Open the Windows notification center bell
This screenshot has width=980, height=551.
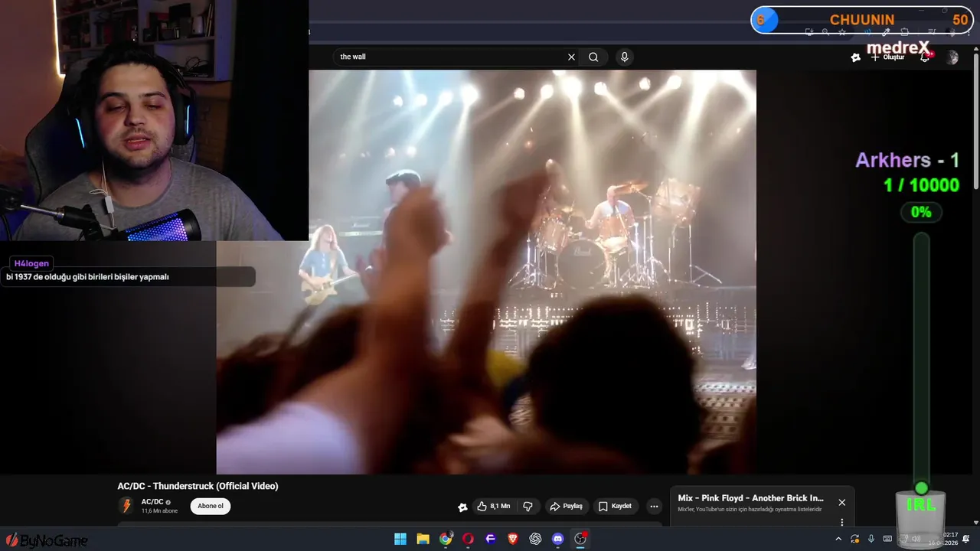966,539
